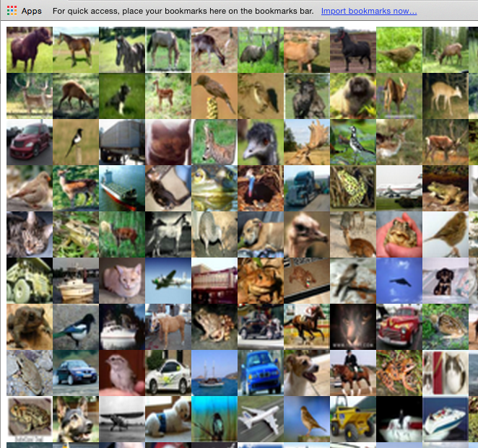Open the green propeller airplane in sky thumbnail
478x448 pixels.
point(168,281)
